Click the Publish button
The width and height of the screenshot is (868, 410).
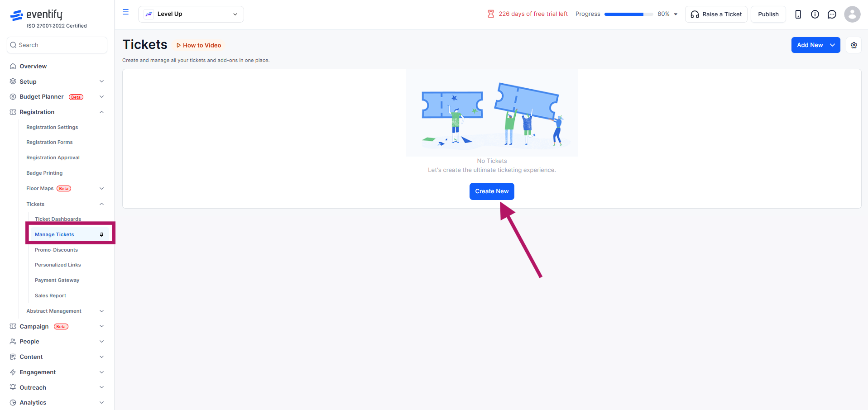(768, 14)
